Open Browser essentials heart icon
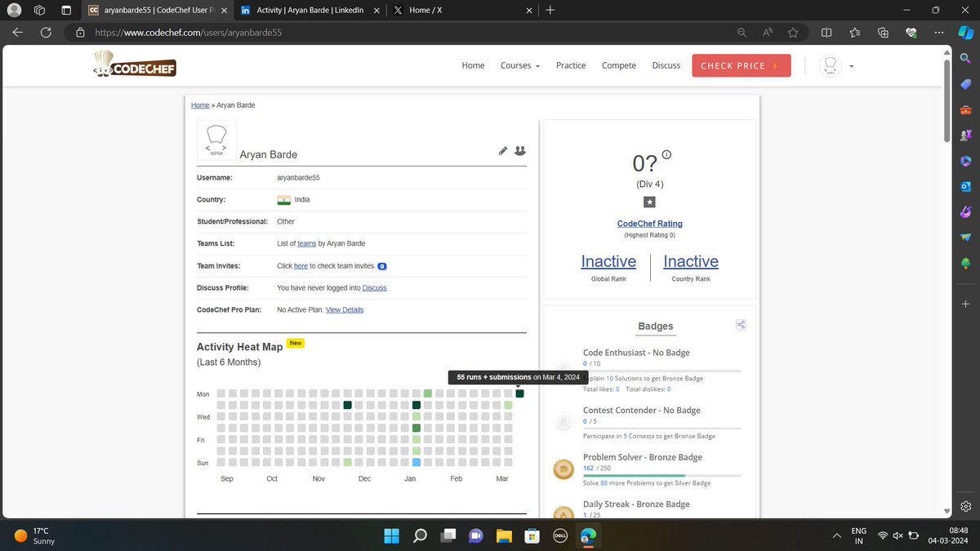Viewport: 980px width, 551px height. click(911, 33)
